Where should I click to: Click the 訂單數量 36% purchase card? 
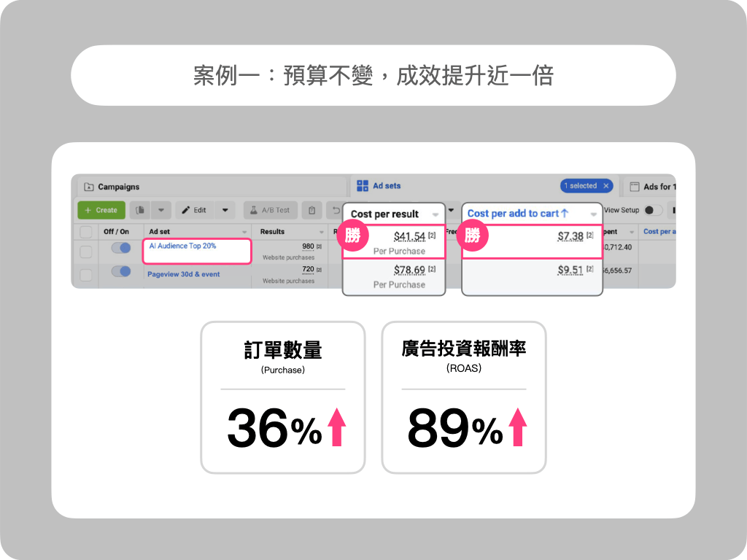[x=283, y=397]
